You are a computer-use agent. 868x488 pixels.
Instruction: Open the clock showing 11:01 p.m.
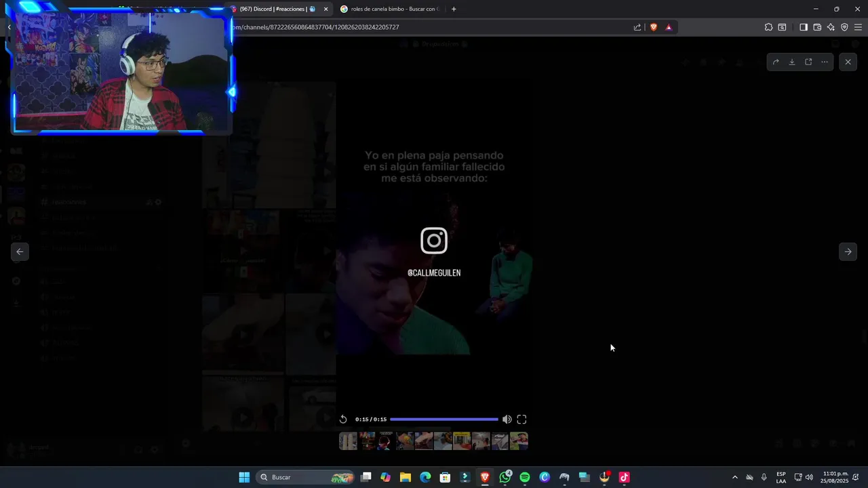pos(835,477)
